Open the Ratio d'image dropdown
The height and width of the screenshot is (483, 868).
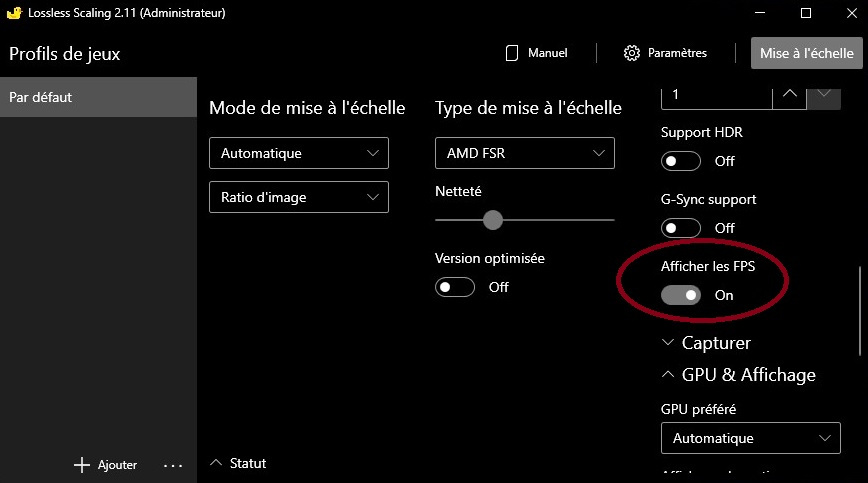(x=298, y=197)
